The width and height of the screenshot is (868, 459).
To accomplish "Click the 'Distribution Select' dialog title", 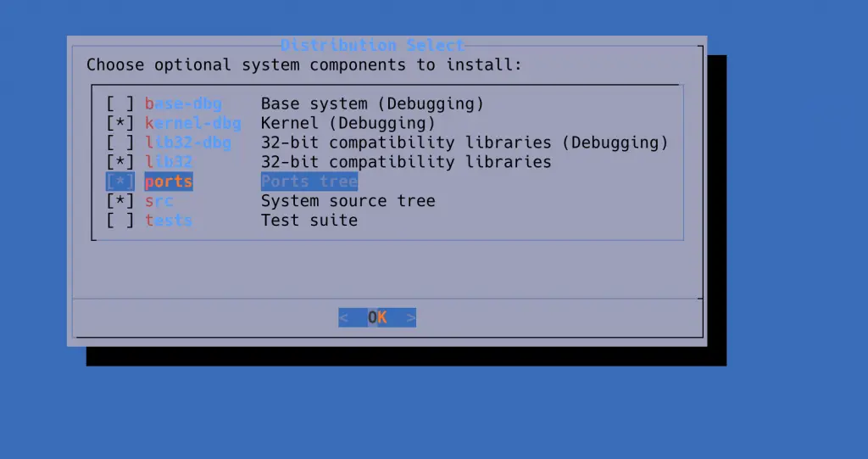I will click(372, 45).
